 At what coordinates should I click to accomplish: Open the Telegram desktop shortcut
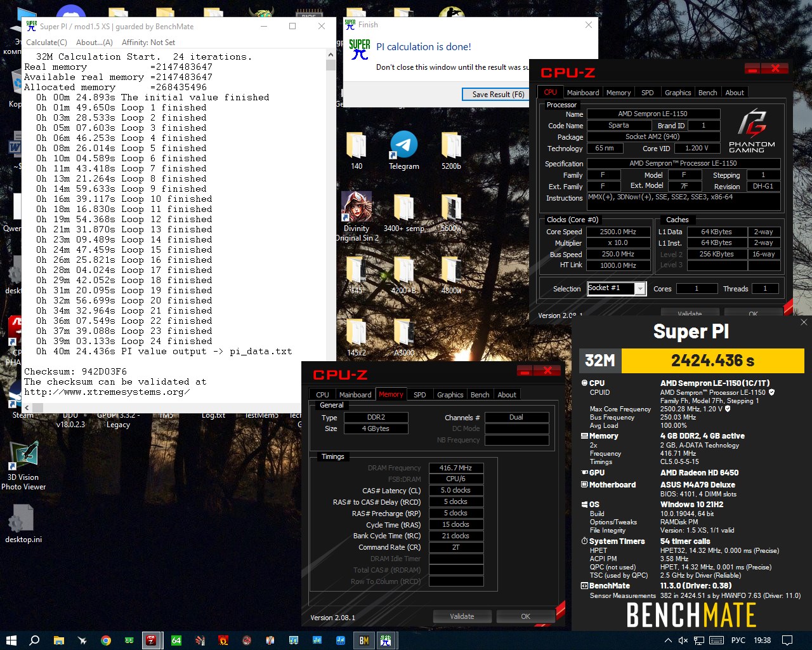click(x=404, y=150)
